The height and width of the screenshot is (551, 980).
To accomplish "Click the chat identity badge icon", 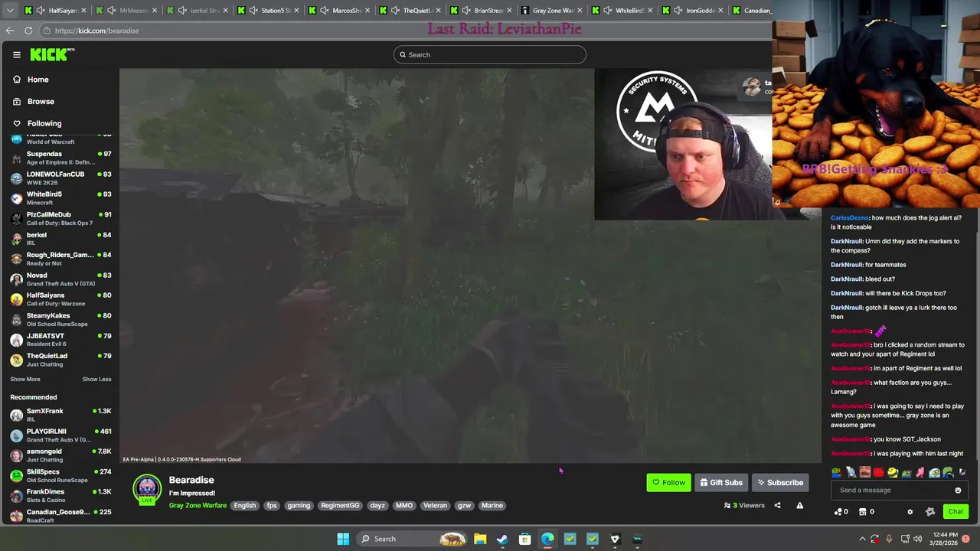I will click(x=930, y=512).
